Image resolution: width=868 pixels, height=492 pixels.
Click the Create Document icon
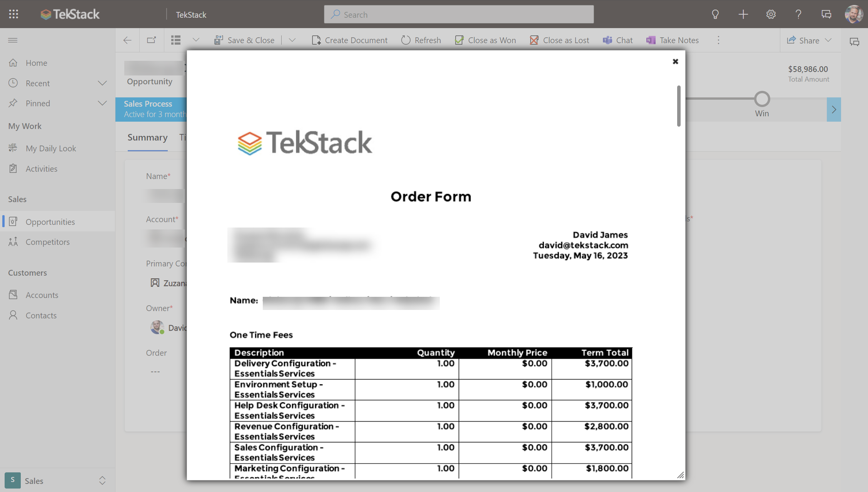point(316,40)
